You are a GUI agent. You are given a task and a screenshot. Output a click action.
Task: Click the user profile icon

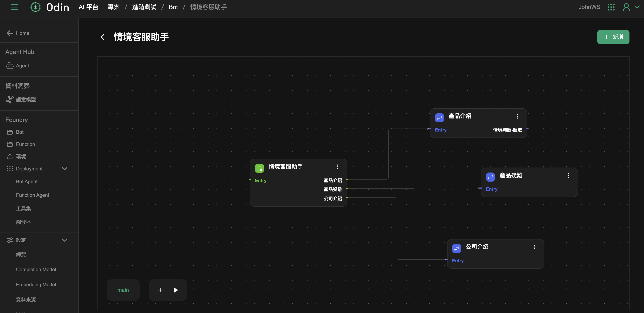(x=626, y=7)
